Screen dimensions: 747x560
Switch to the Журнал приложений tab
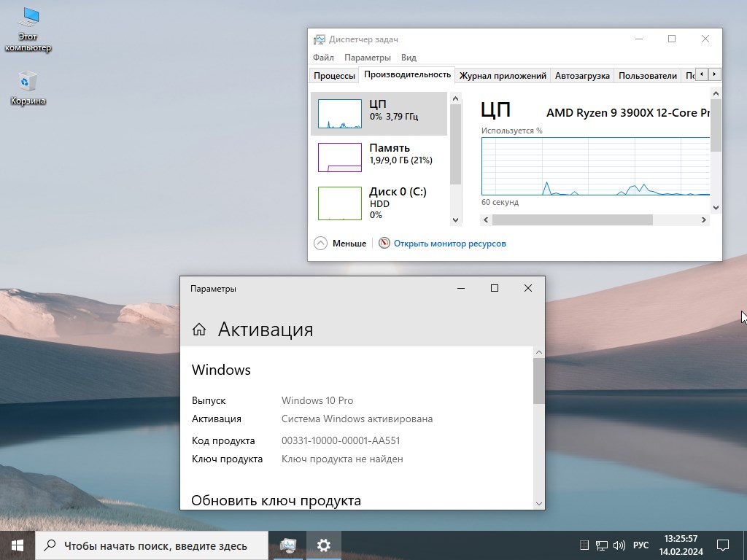click(503, 76)
